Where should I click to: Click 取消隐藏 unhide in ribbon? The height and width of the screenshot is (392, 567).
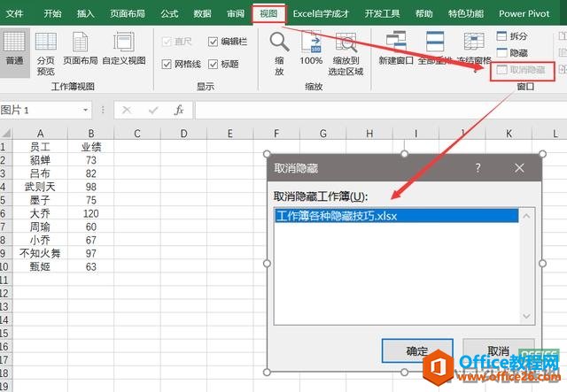point(521,70)
